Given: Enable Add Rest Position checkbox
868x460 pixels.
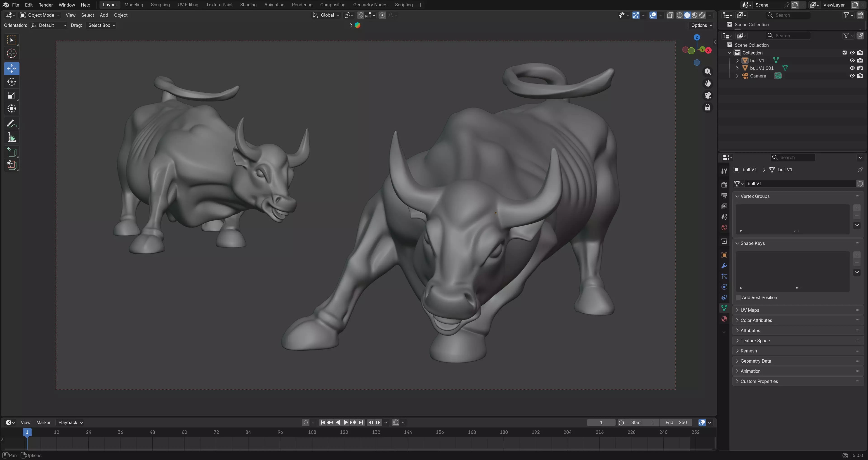Looking at the screenshot, I should (x=738, y=298).
